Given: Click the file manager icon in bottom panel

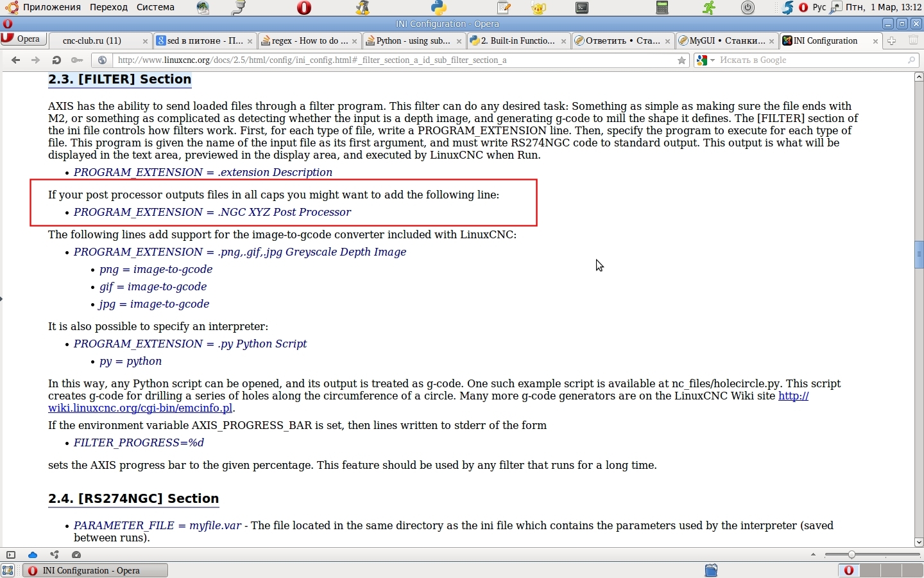Looking at the screenshot, I should (x=711, y=570).
